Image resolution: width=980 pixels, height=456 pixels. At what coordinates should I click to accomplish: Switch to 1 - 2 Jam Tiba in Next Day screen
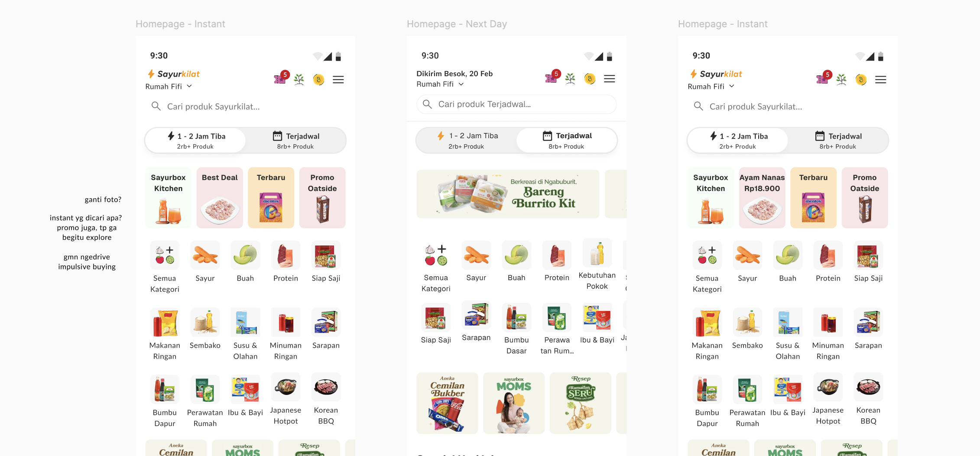point(467,140)
